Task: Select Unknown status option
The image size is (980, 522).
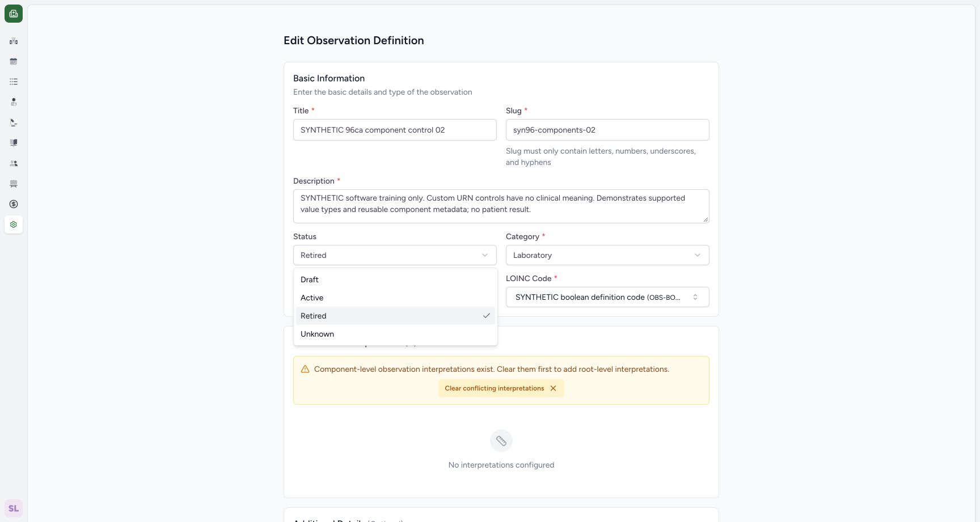Action: tap(395, 334)
